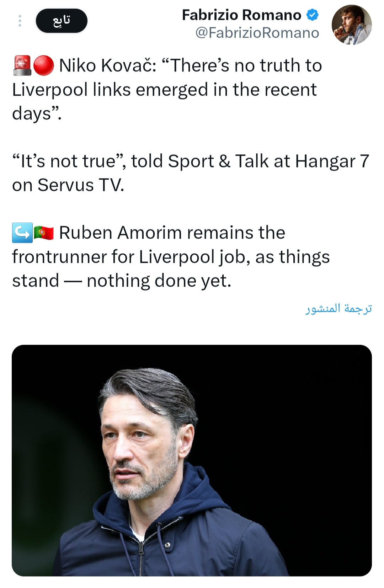Viewport: 384px width, 588px height.
Task: Tap the @FabrizioRomano handle
Action: (x=257, y=33)
